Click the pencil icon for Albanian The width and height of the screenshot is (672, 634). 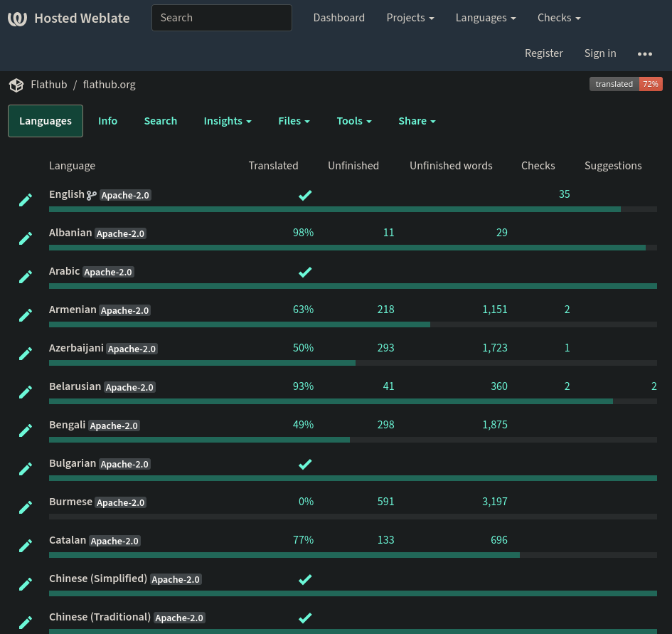(x=26, y=238)
